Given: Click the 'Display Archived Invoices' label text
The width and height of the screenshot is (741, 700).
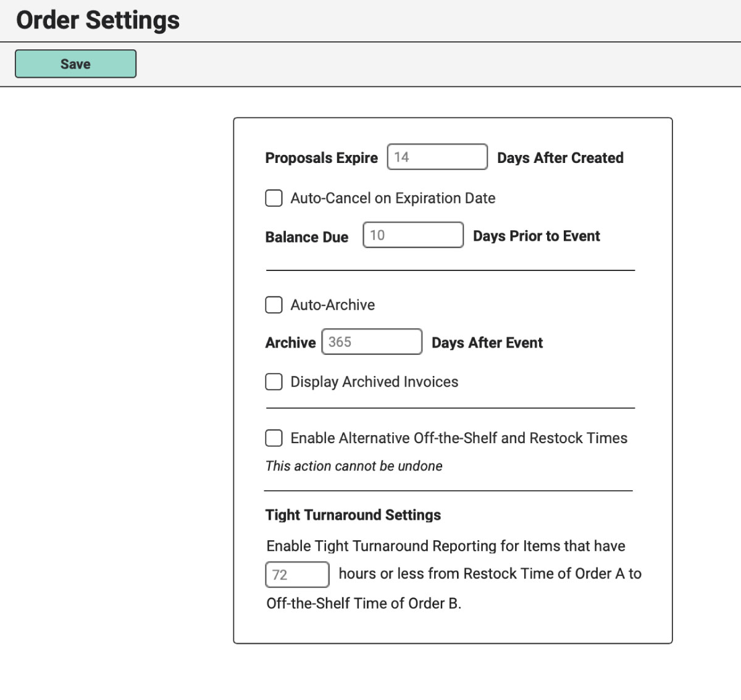Looking at the screenshot, I should click(374, 382).
